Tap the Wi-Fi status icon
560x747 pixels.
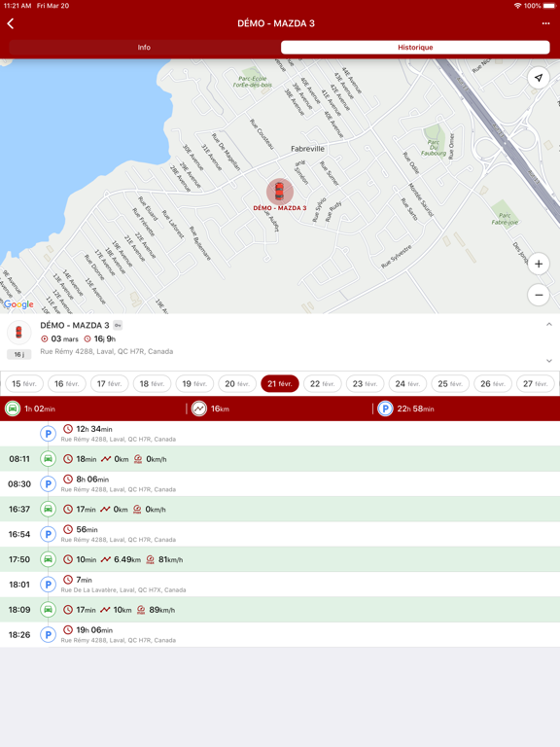click(x=517, y=6)
